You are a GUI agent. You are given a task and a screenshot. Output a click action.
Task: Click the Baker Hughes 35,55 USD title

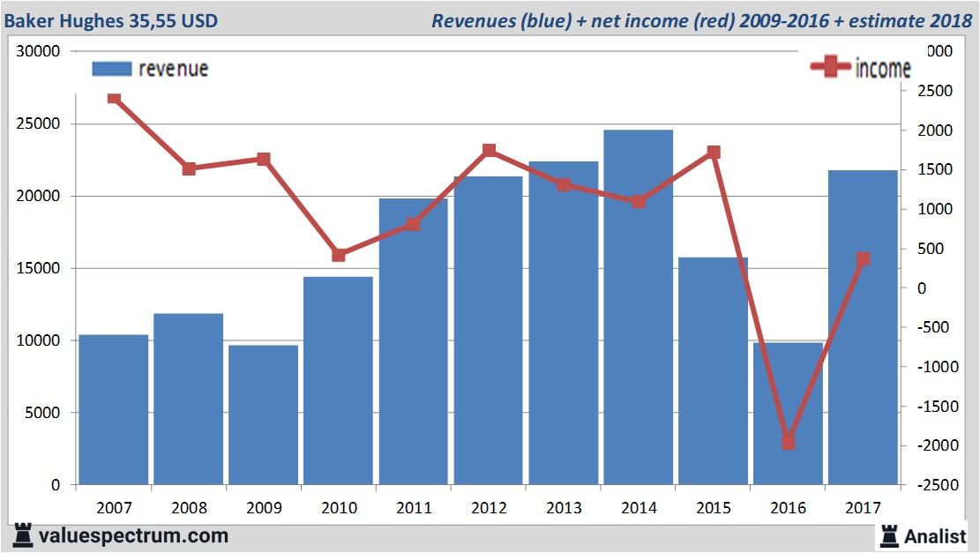coord(112,20)
